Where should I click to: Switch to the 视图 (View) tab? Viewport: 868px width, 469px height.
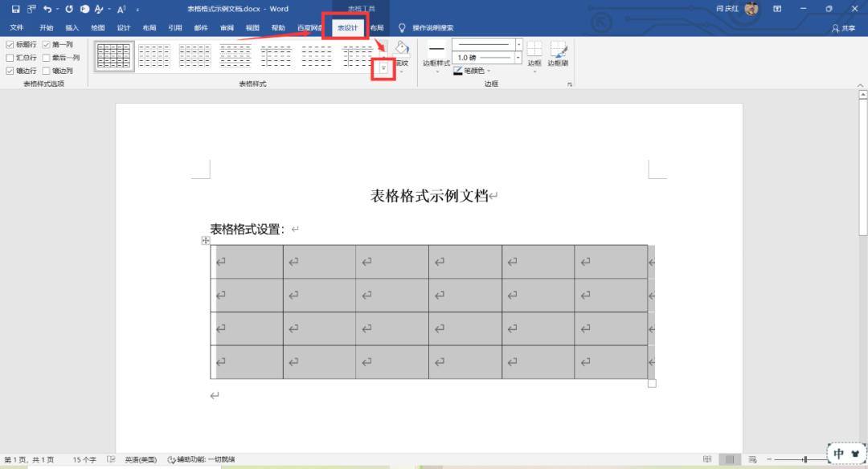pyautogui.click(x=252, y=27)
